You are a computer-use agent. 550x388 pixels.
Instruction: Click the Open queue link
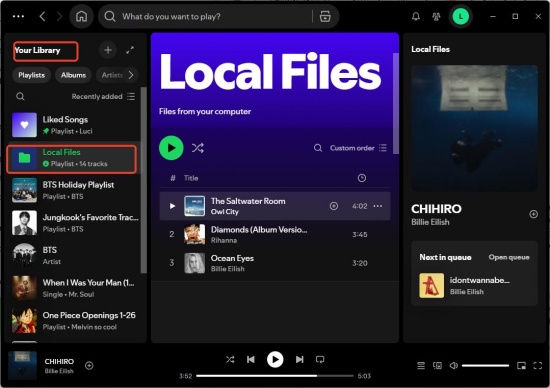509,257
